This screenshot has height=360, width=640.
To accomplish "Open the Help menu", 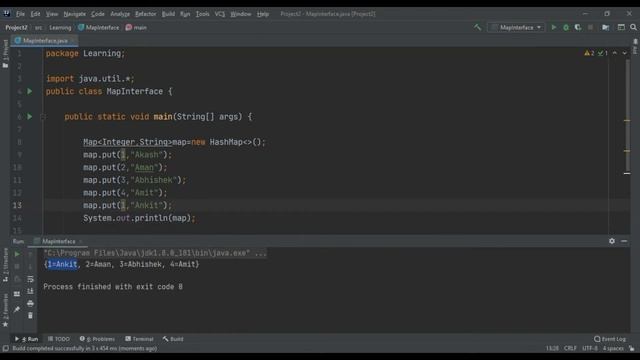I will point(263,14).
